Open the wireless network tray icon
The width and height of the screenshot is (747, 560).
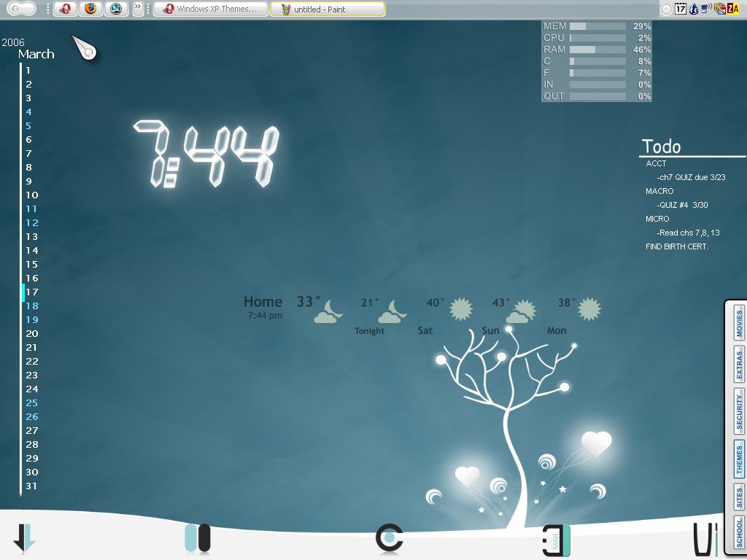click(x=707, y=8)
